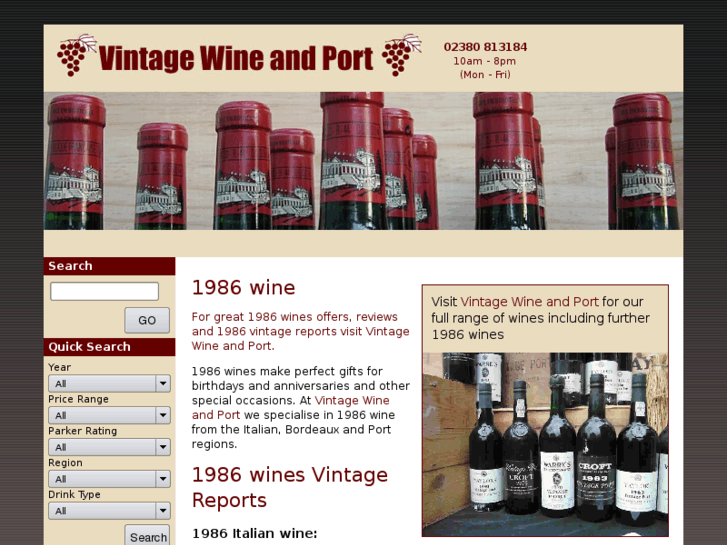Open the Parker Rating dropdown
727x545 pixels.
click(109, 447)
